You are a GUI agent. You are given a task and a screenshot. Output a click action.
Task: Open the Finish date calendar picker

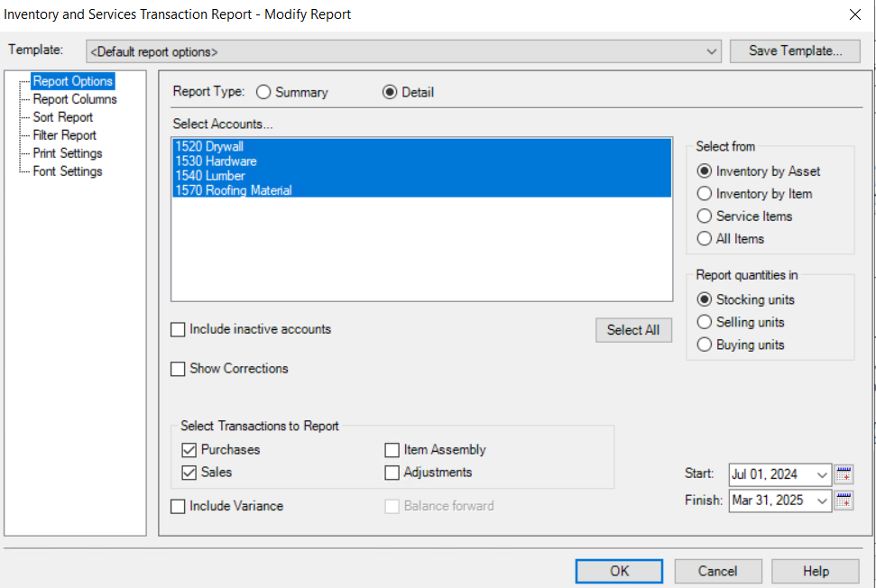point(844,501)
